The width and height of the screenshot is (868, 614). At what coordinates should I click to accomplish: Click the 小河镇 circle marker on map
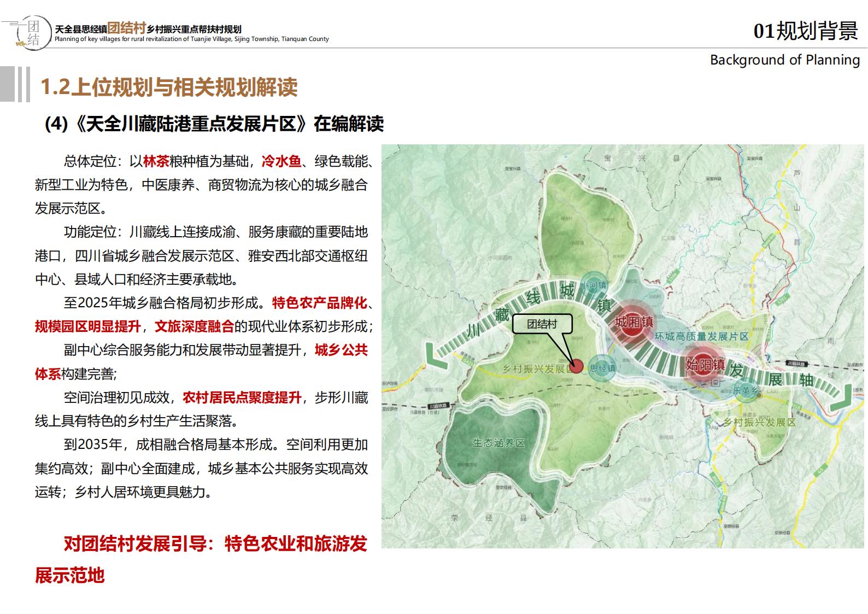(594, 285)
